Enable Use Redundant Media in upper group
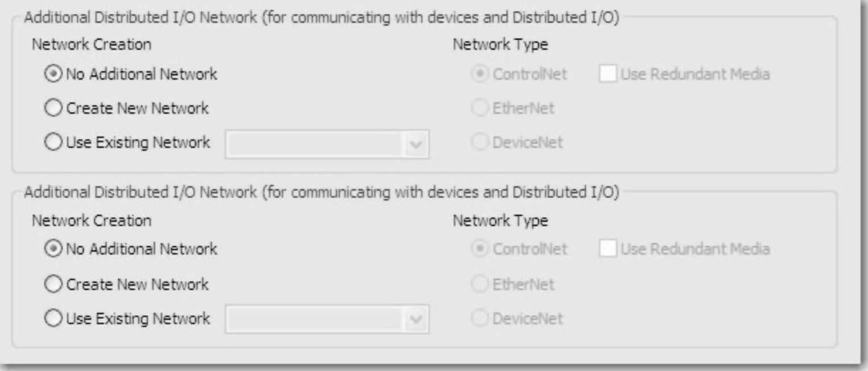This screenshot has height=371, width=868. [x=608, y=74]
